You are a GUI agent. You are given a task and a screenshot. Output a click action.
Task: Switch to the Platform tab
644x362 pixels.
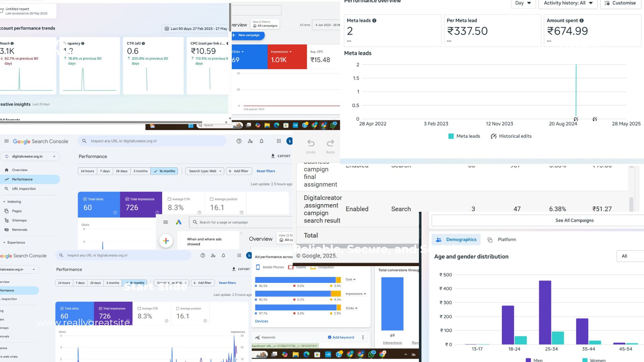(x=501, y=240)
